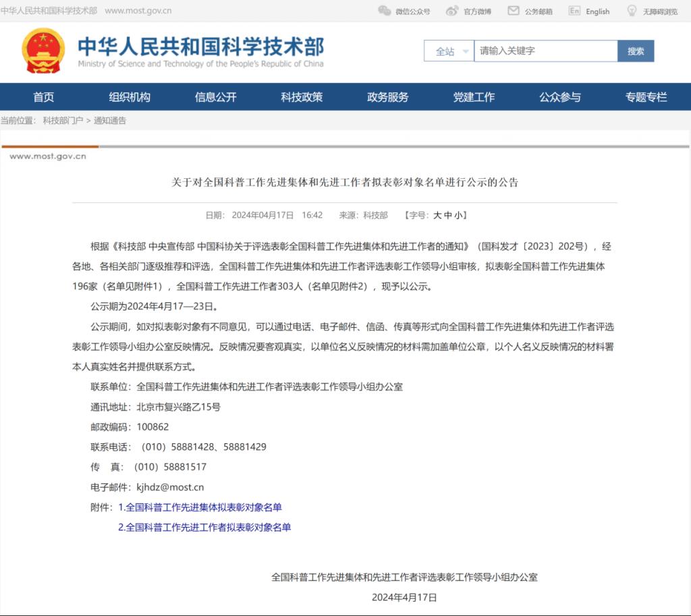691x616 pixels.
Task: Go to 科技政策 navigation tab
Action: coord(302,97)
